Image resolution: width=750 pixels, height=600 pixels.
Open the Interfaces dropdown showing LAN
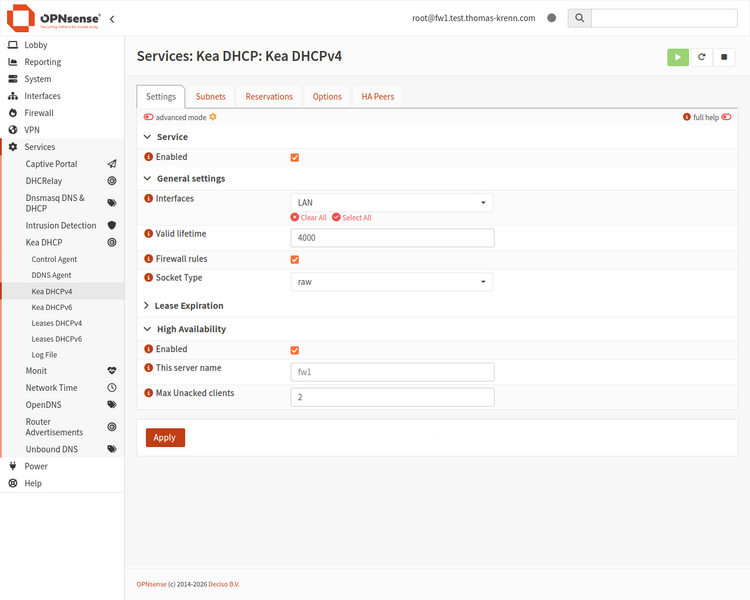392,202
